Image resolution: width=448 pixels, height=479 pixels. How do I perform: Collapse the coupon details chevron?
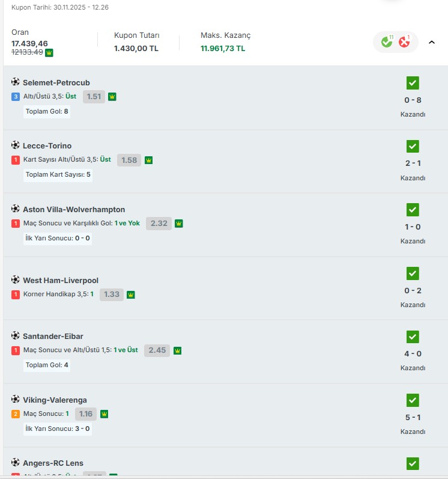[432, 42]
